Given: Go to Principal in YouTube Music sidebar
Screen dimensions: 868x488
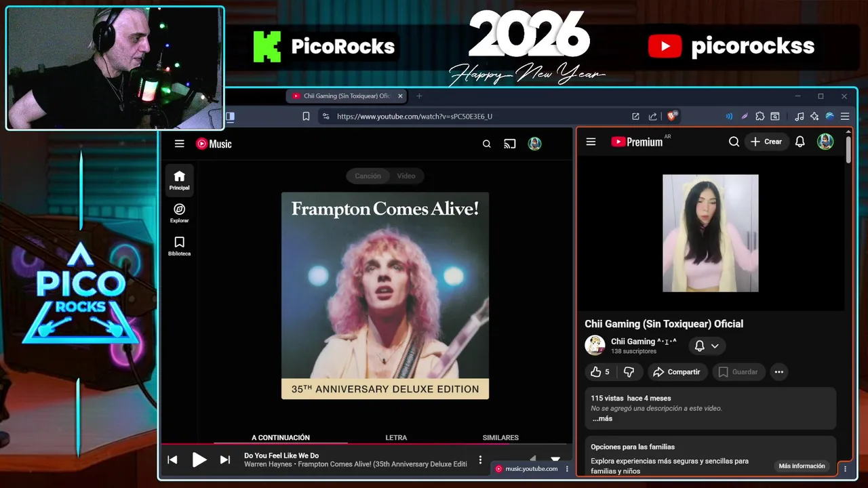Looking at the screenshot, I should coord(179,180).
